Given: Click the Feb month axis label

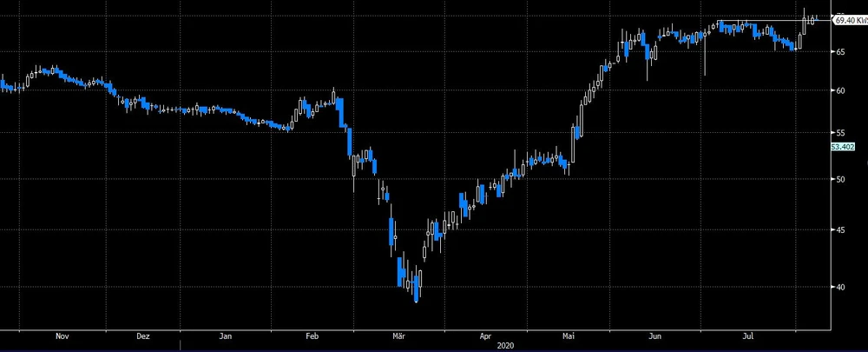Looking at the screenshot, I should (312, 335).
